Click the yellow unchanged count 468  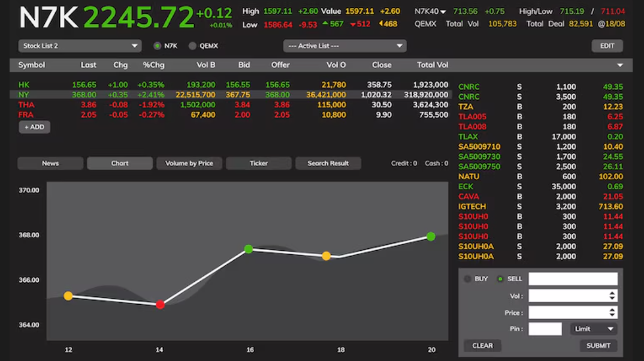(x=388, y=24)
